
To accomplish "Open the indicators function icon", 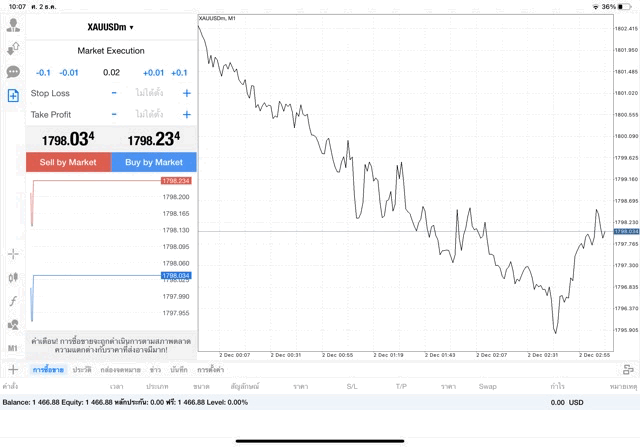I will coord(13,300).
